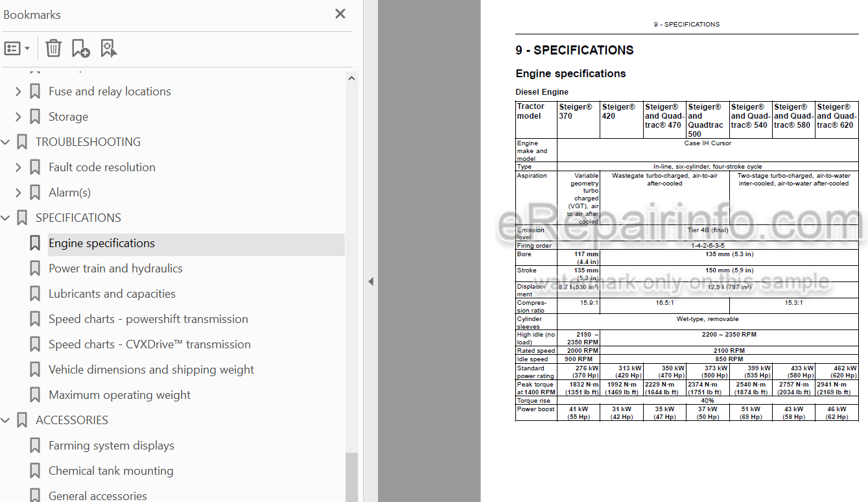Expand the Fault code resolution bookmark
Screen dimensions: 868x502
point(18,167)
